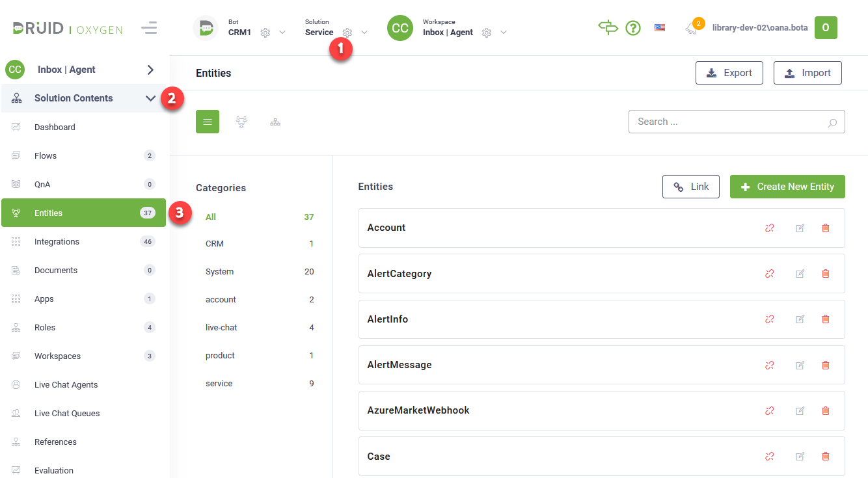Switch to list view icon
The image size is (868, 478).
[x=208, y=122]
